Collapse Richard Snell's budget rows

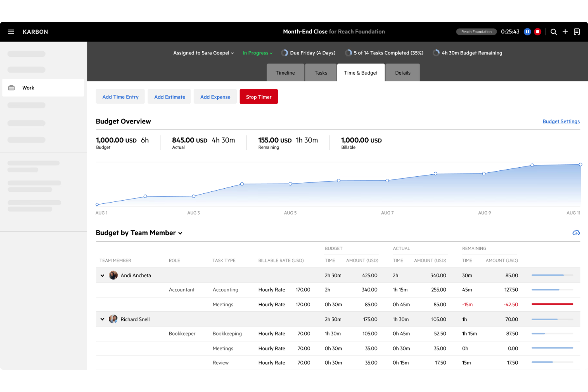pyautogui.click(x=103, y=319)
